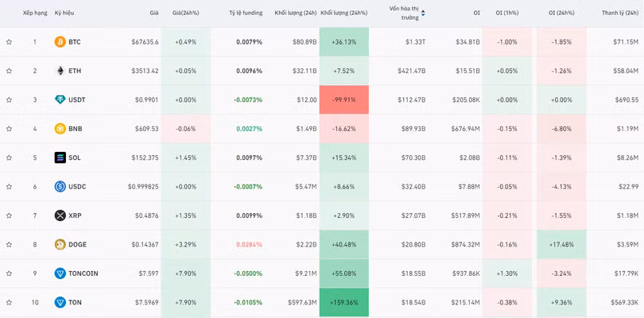Click the Ethereum (ETH) coin icon

[x=60, y=71]
